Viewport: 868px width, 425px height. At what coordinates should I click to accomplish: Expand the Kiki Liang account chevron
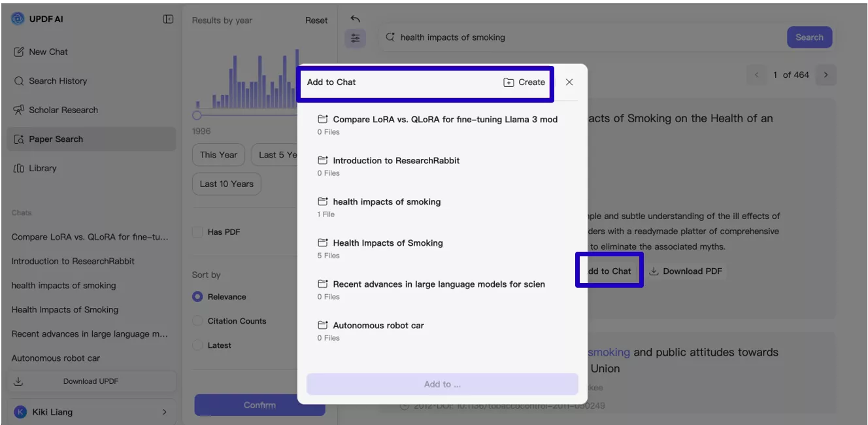tap(164, 412)
